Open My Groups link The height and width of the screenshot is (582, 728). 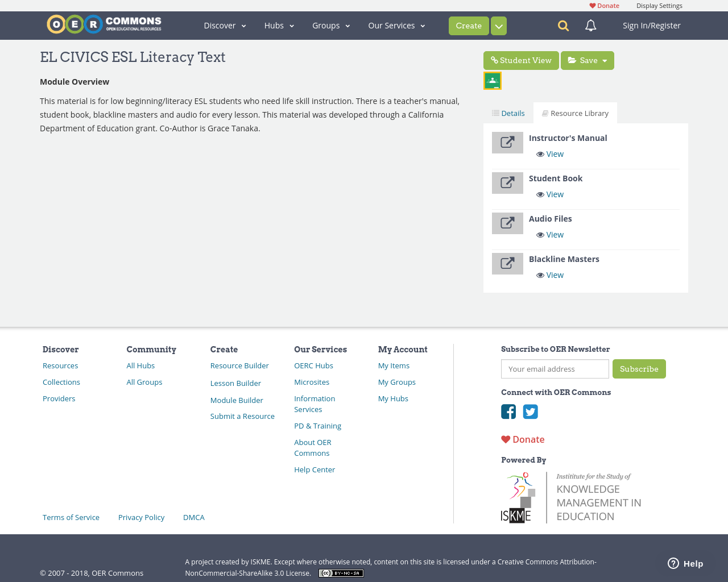(x=397, y=382)
